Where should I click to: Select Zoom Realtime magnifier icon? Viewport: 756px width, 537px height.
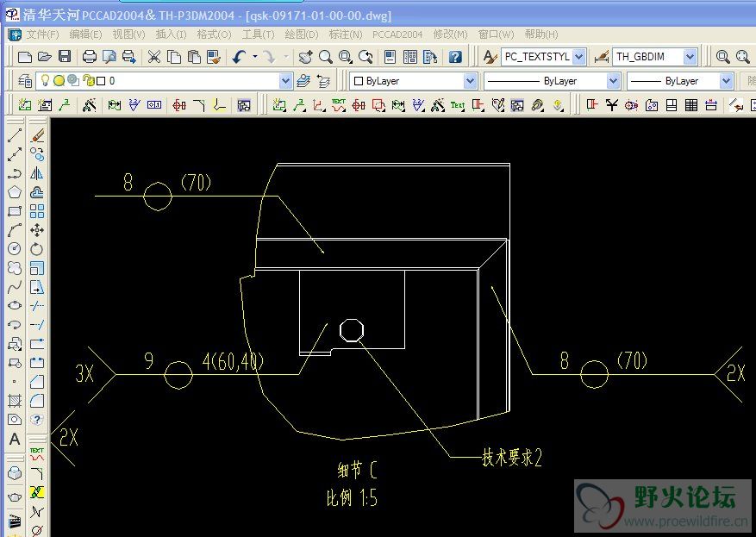click(326, 57)
